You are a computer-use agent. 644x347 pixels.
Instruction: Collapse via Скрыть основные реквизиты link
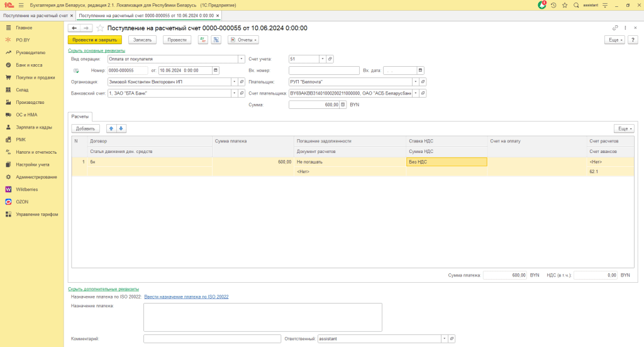(x=96, y=50)
